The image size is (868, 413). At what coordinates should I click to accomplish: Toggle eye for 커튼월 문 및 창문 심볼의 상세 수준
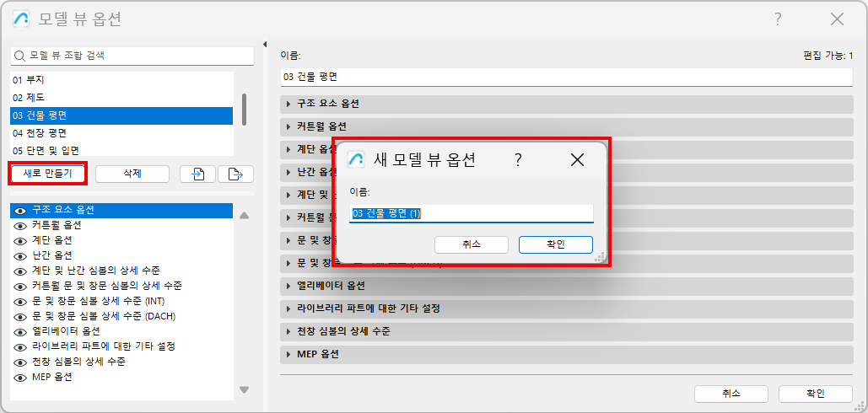[x=20, y=287]
